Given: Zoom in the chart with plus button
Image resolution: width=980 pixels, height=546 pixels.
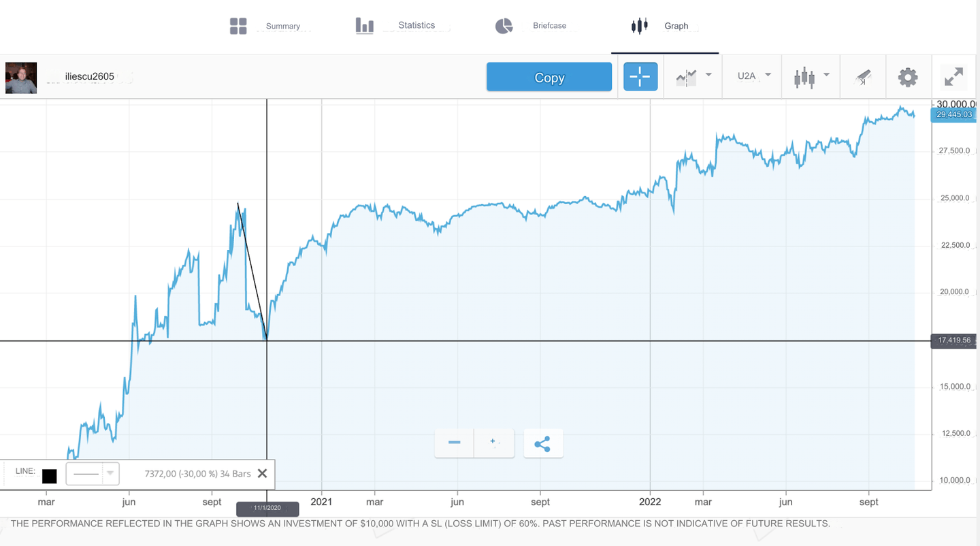Looking at the screenshot, I should coord(493,443).
